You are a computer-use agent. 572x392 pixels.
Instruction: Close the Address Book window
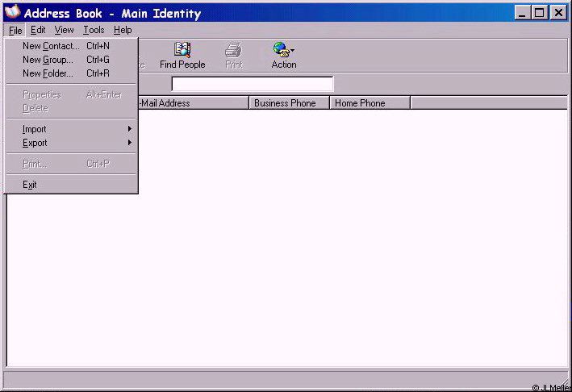point(558,13)
